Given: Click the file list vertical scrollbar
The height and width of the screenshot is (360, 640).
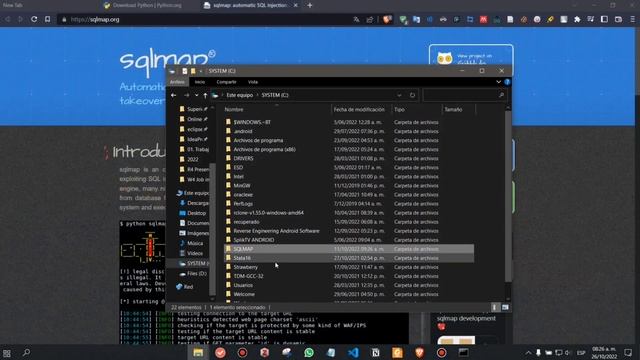Looking at the screenshot, I should pos(508,196).
